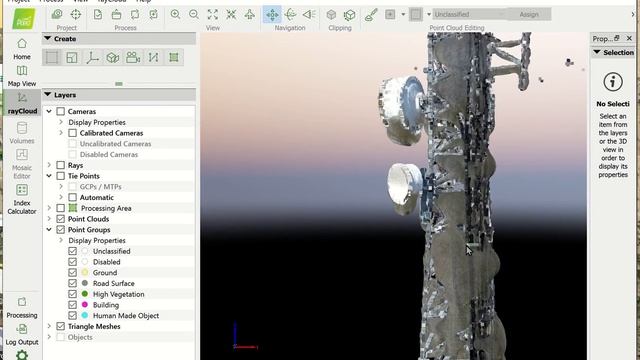Select the Trackball navigation mode icon
This screenshot has height=360, width=640.
coord(290,14)
